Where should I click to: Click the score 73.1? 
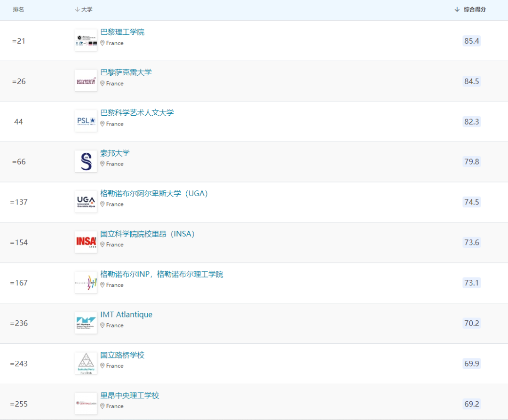(x=471, y=283)
